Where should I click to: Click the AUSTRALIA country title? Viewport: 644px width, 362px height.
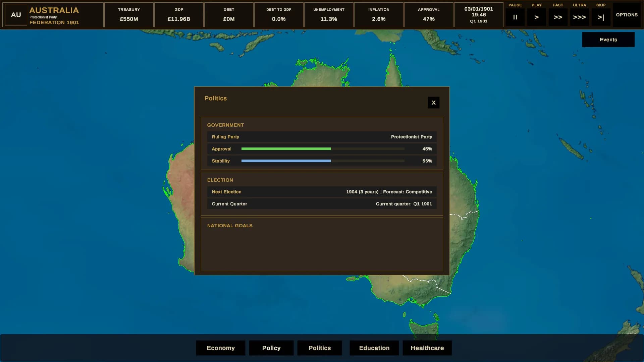coord(54,10)
